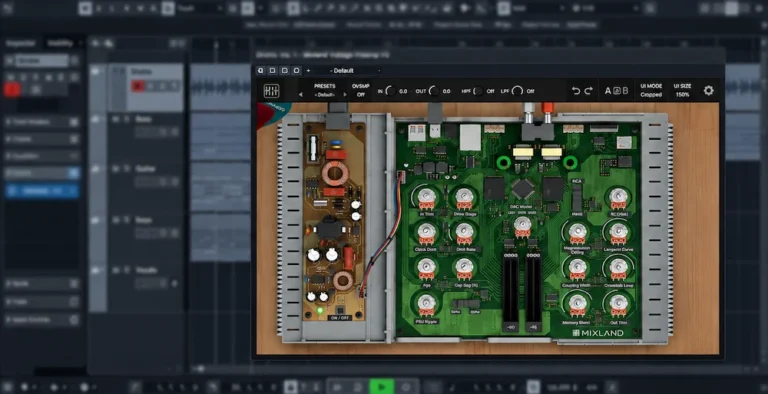
Task: Click the Crosstalk Level potentiometer
Action: tap(618, 268)
